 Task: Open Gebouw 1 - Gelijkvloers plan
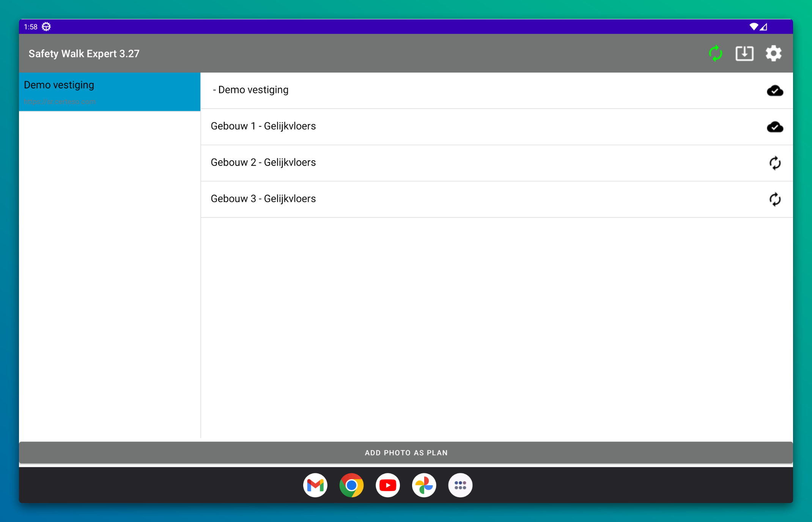click(x=263, y=126)
